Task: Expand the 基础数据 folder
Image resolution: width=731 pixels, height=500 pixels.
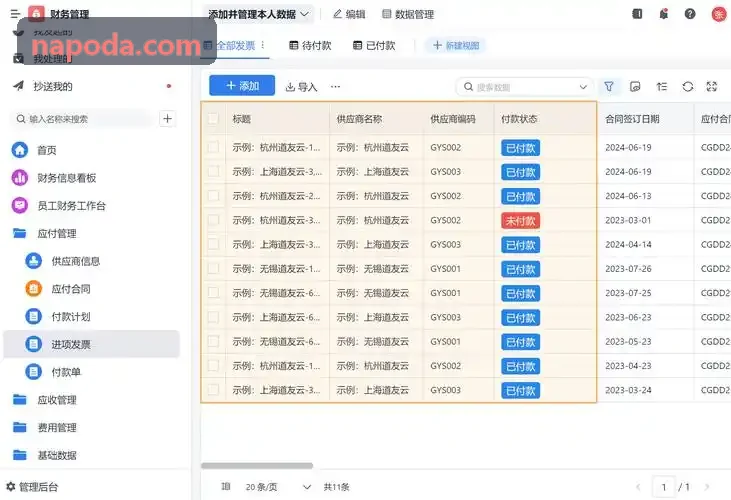Action: pyautogui.click(x=20, y=455)
